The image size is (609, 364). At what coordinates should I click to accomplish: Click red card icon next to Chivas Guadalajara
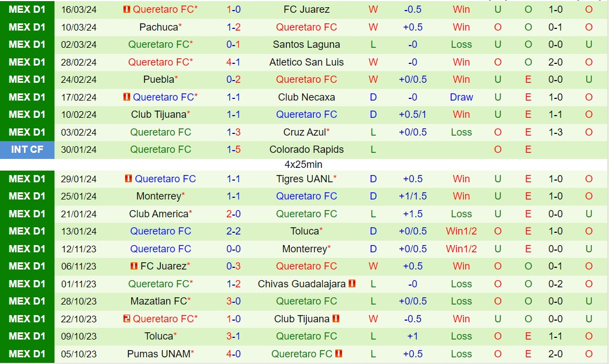point(352,284)
